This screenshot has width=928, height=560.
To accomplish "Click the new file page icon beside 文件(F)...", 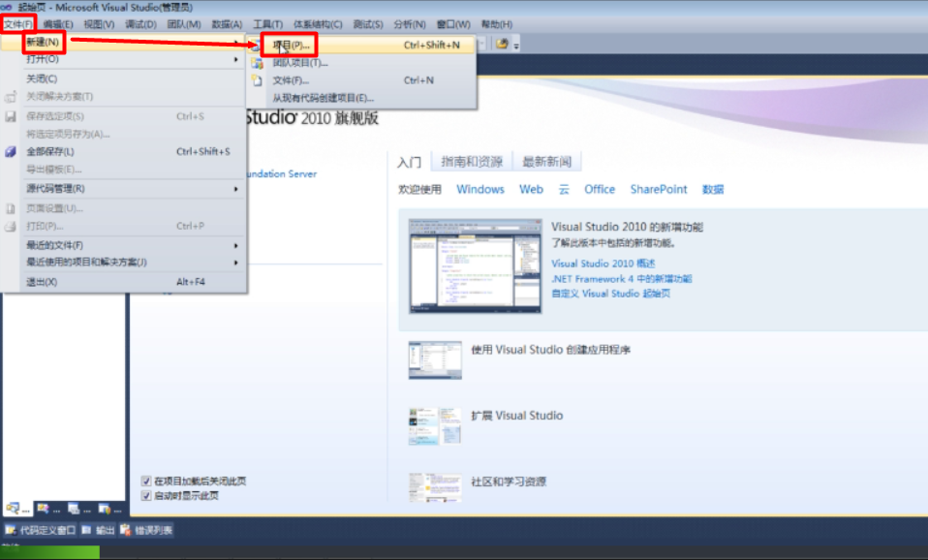I will pos(257,80).
